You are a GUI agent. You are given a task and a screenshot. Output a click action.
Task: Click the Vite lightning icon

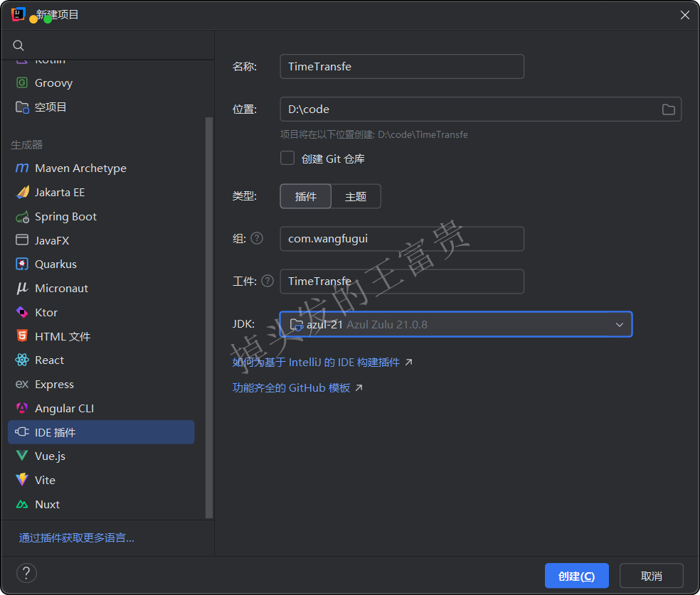[22, 480]
